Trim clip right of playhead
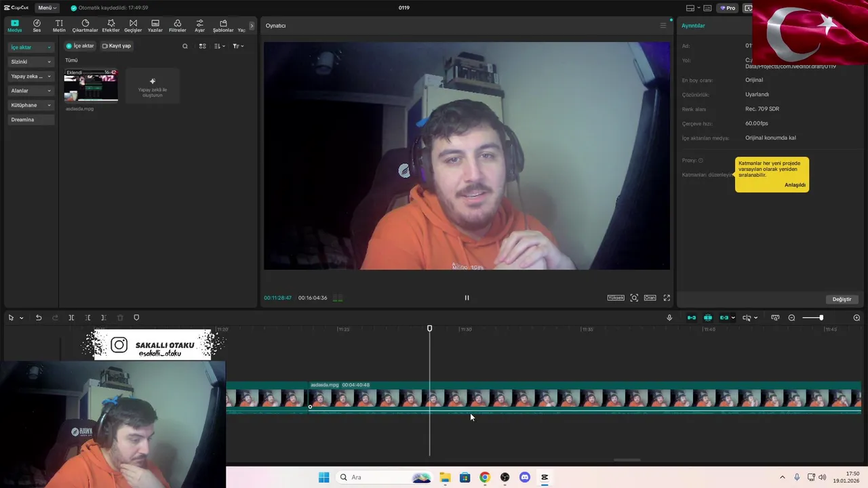868x488 pixels. (x=103, y=318)
